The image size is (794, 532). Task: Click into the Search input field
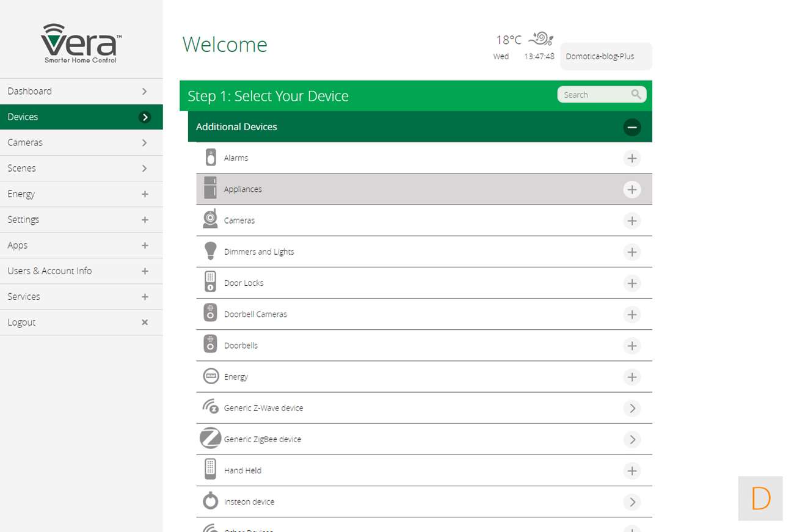pyautogui.click(x=594, y=95)
